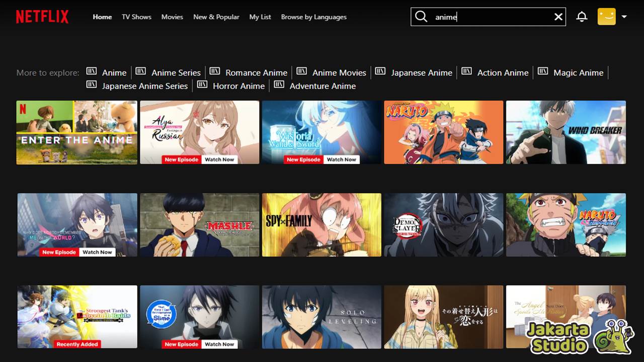
Task: Expand the Japanese Anime Series category
Action: 145,85
